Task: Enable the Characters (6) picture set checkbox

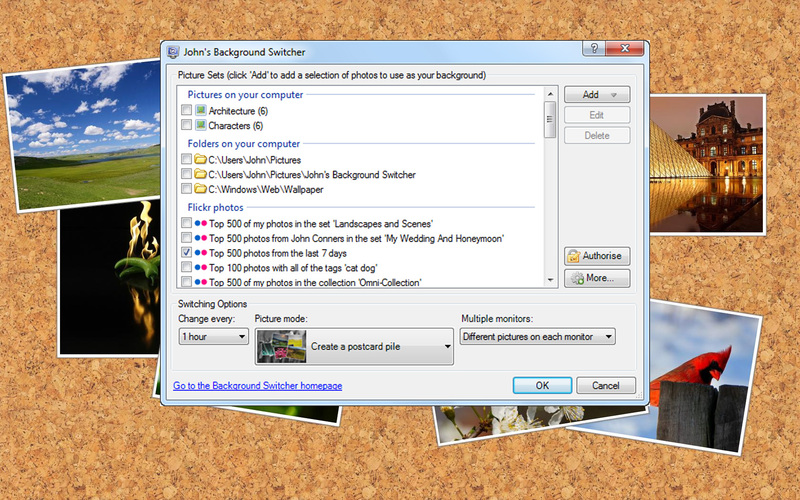Action: (x=186, y=125)
